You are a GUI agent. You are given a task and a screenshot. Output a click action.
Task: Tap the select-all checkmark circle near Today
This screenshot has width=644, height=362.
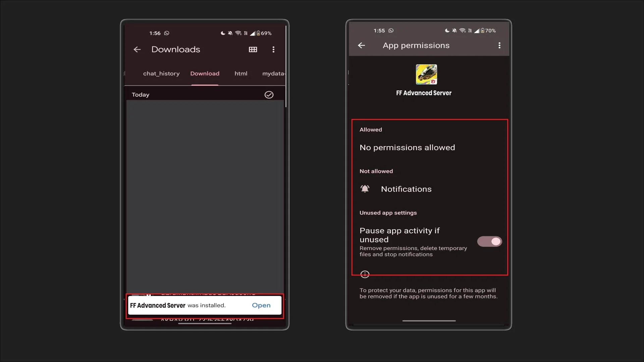pos(269,95)
